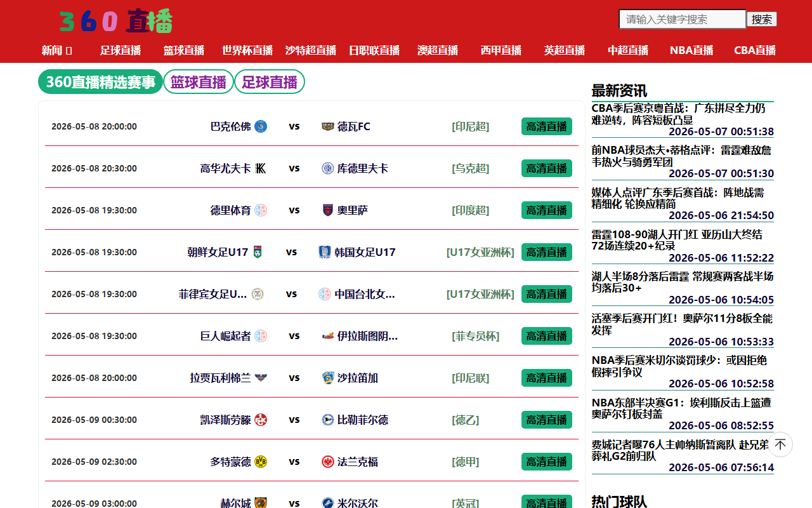Click the 德瓦FC team badge icon
Image resolution: width=812 pixels, height=508 pixels.
(x=328, y=126)
